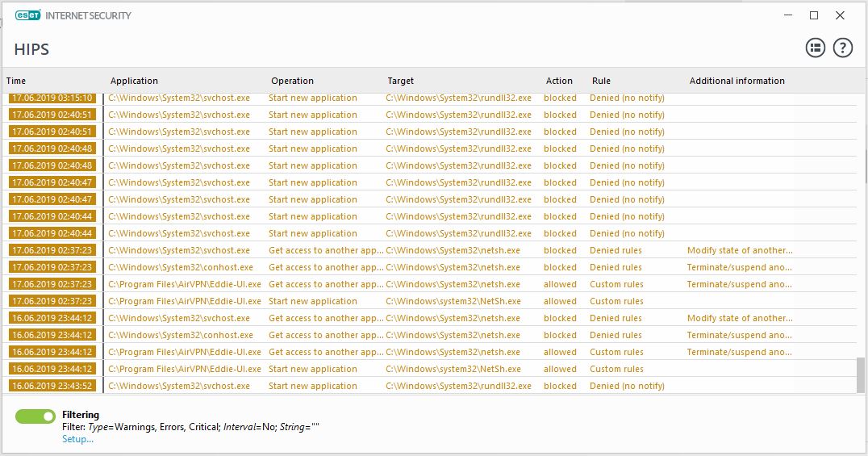Open the Help question mark icon
The image size is (868, 456).
842,48
